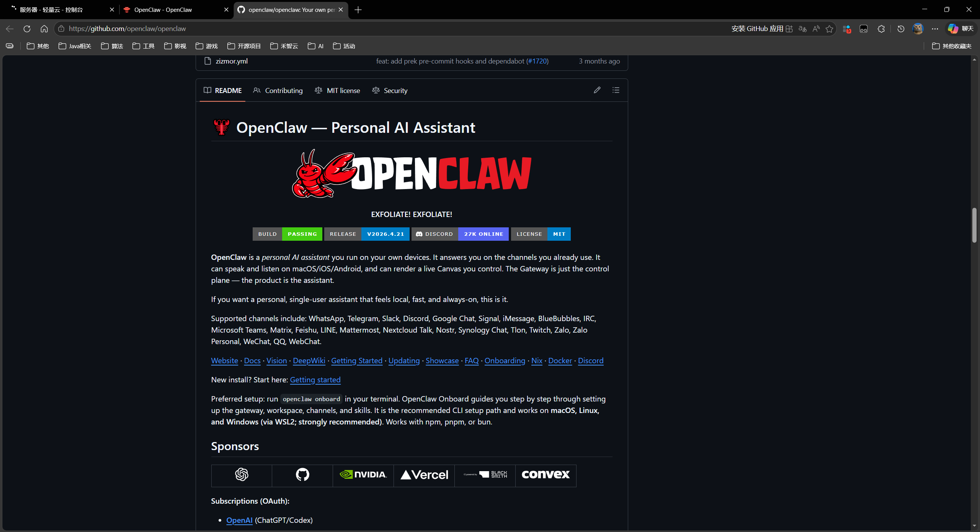This screenshot has width=980, height=532.
Task: Open the Getting started link
Action: pos(315,380)
